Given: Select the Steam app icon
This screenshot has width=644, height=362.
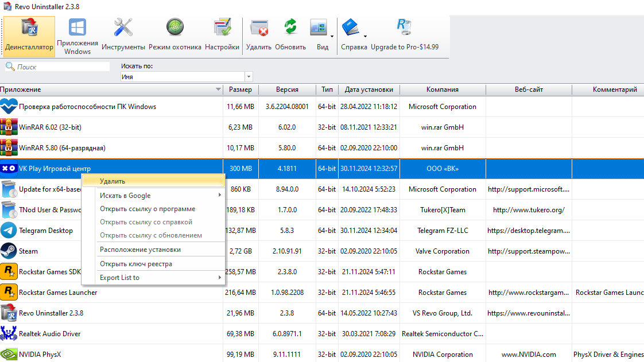Looking at the screenshot, I should [9, 251].
